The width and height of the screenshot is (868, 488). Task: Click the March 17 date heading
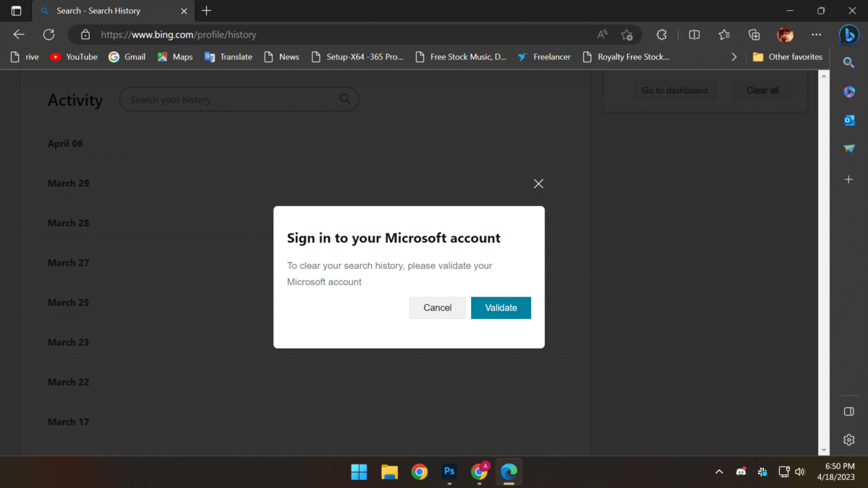point(68,421)
